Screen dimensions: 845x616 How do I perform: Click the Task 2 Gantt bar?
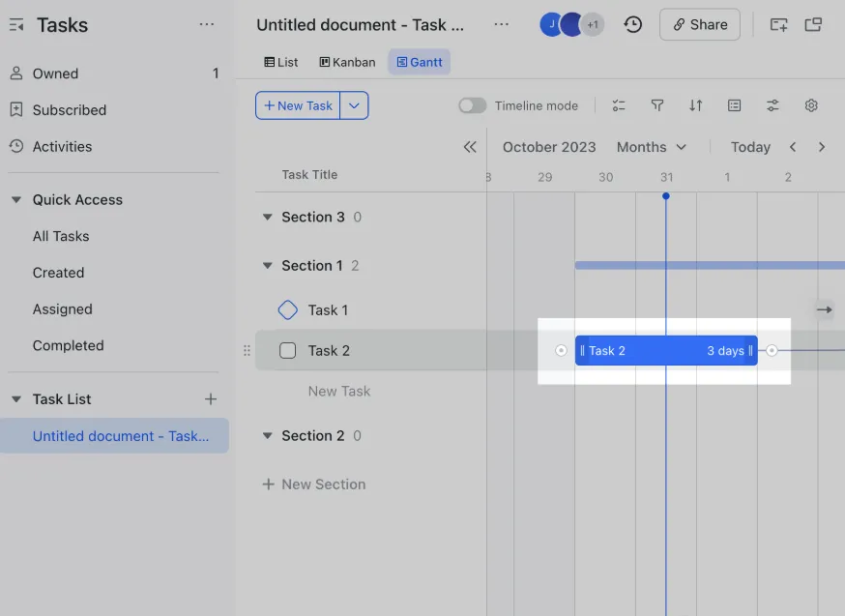pyautogui.click(x=666, y=351)
